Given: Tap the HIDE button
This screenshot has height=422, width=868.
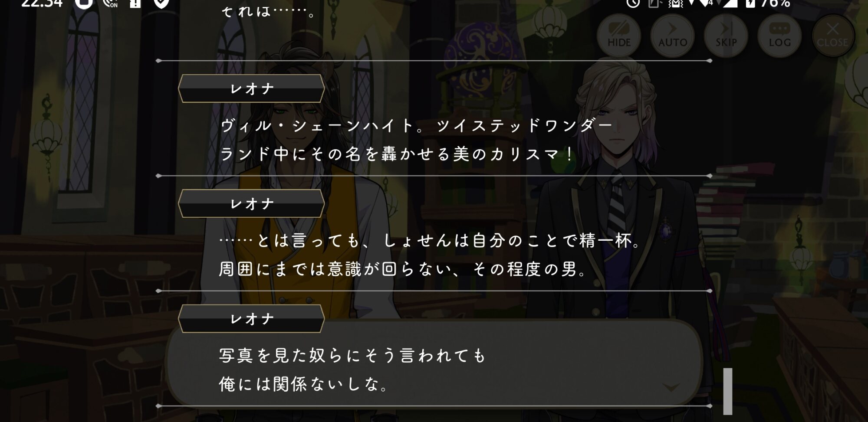Looking at the screenshot, I should click(619, 35).
